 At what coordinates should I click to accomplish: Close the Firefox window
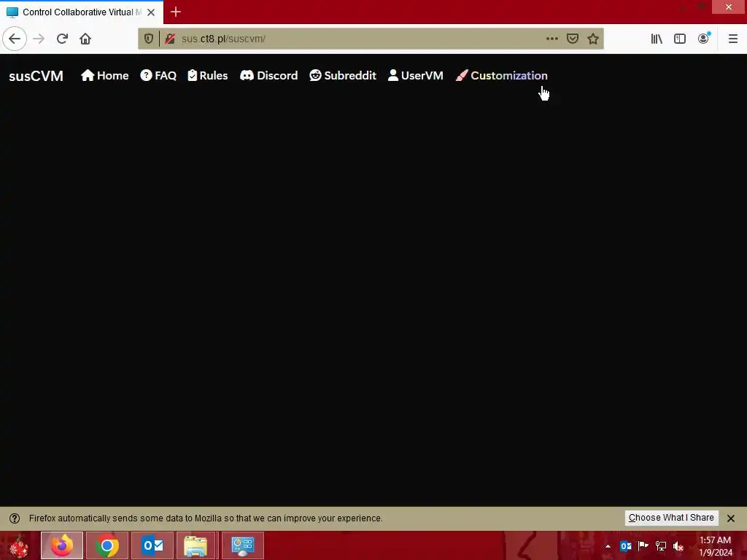729,7
